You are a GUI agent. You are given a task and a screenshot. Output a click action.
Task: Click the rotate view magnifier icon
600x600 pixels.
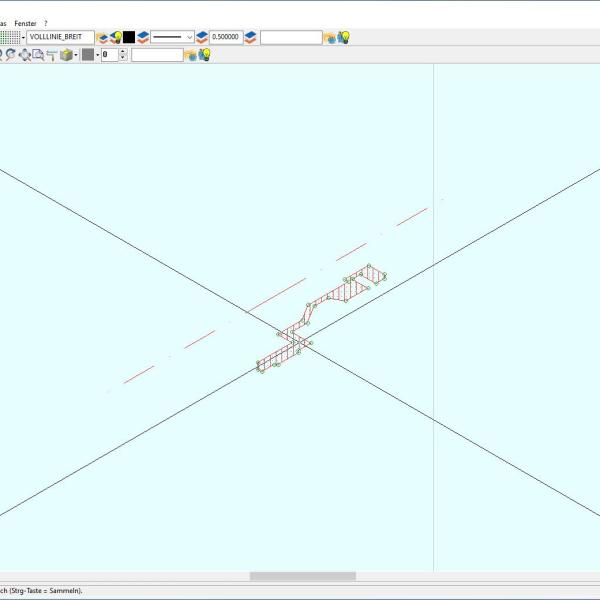11,55
